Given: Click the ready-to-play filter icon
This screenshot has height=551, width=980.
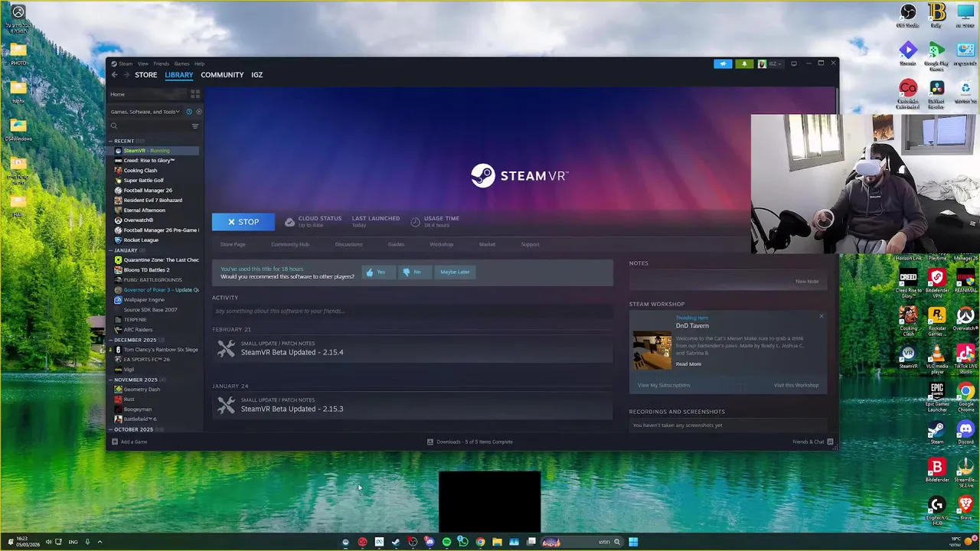Looking at the screenshot, I should pyautogui.click(x=198, y=112).
